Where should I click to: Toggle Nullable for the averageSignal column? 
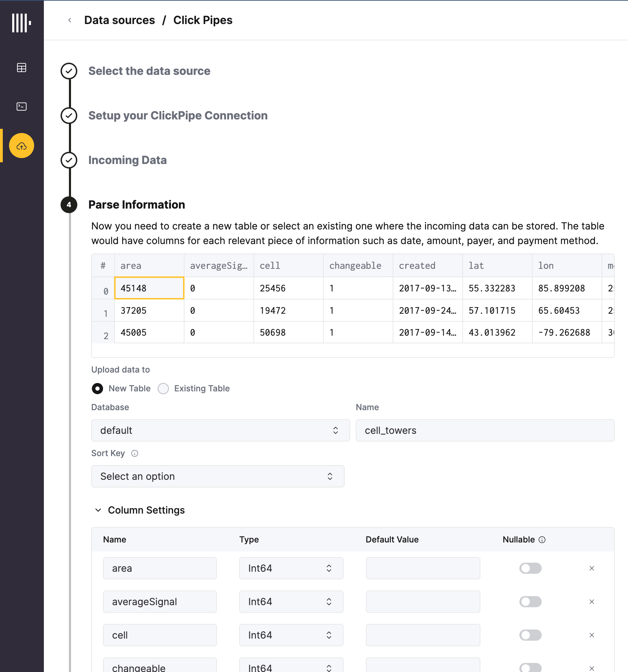(531, 602)
